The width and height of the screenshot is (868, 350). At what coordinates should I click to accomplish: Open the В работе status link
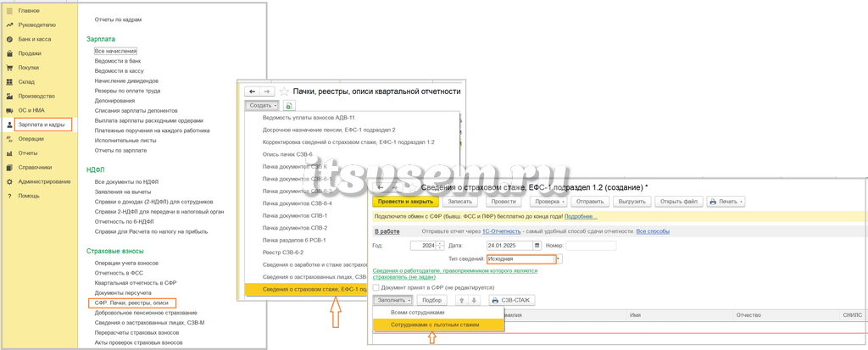click(x=387, y=231)
